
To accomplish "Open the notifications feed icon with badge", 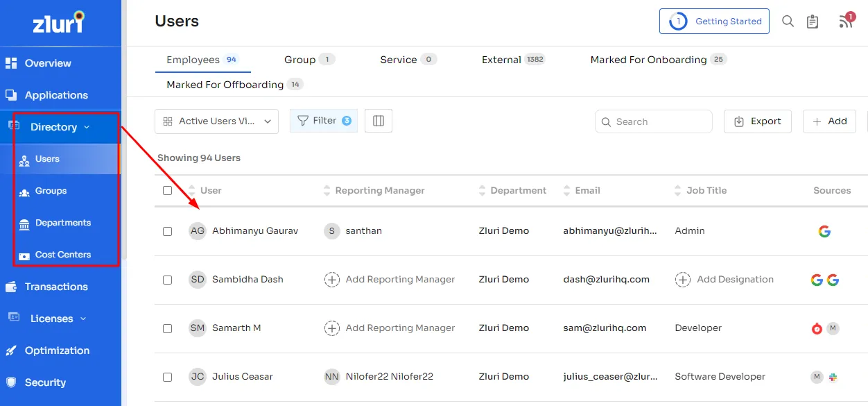I will tap(847, 20).
